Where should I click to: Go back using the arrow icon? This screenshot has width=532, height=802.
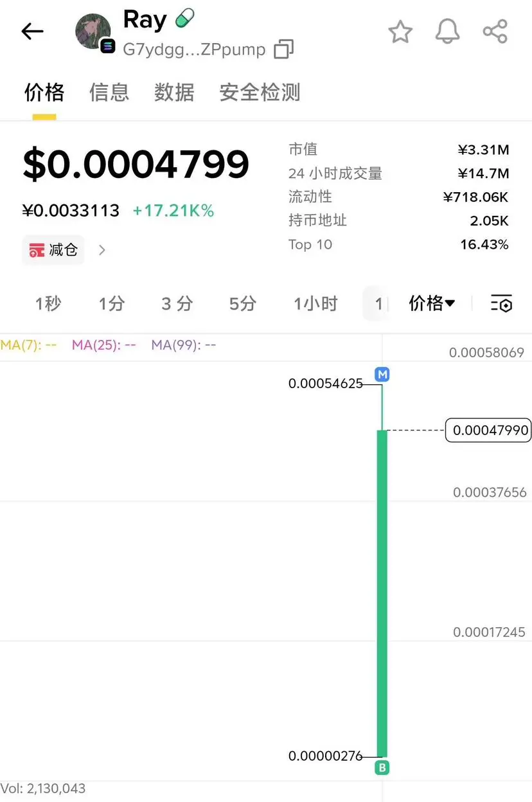click(32, 31)
